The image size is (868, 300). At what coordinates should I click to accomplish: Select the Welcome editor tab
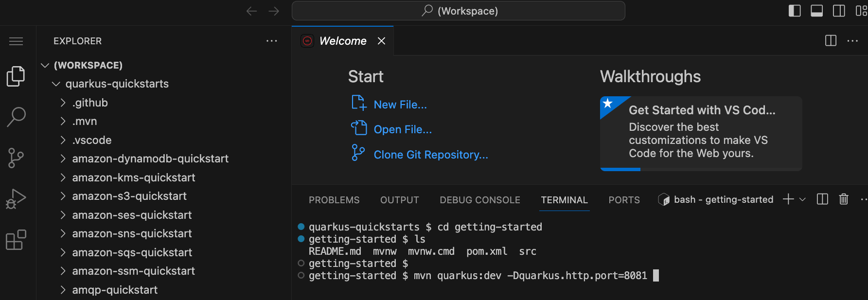[343, 41]
